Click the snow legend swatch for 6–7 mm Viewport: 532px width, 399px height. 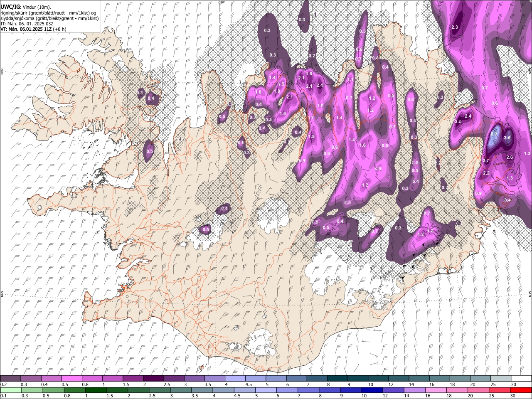coord(296,378)
